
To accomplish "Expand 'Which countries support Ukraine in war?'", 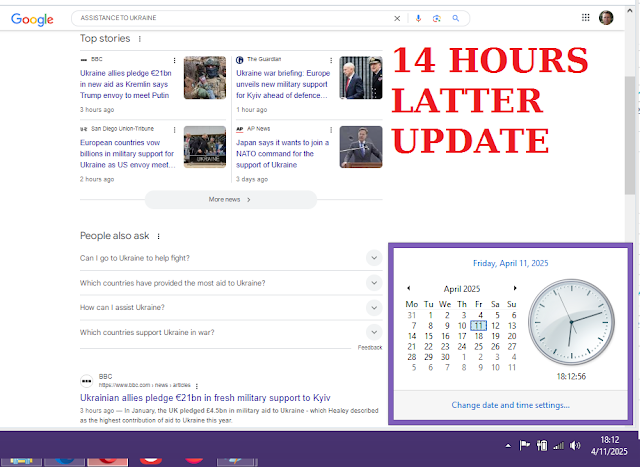I will point(231,332).
